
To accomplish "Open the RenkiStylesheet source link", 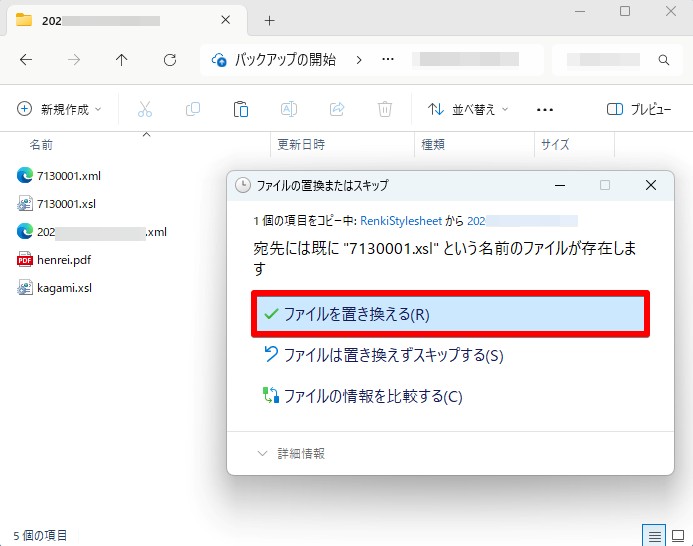I will point(401,221).
